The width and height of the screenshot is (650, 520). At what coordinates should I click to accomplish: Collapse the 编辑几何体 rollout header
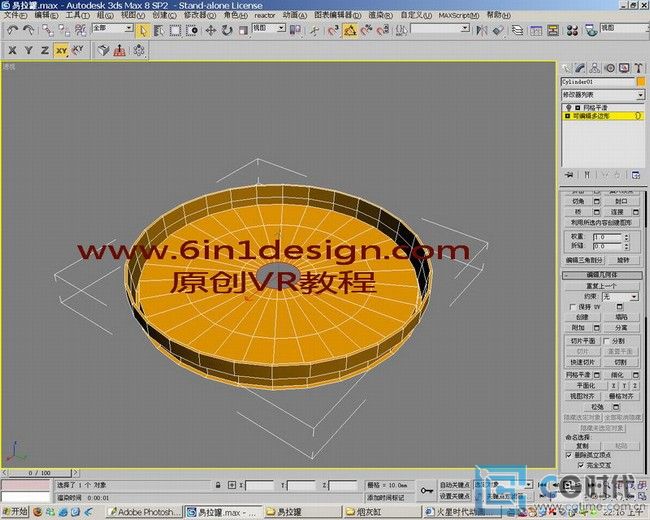(x=602, y=275)
